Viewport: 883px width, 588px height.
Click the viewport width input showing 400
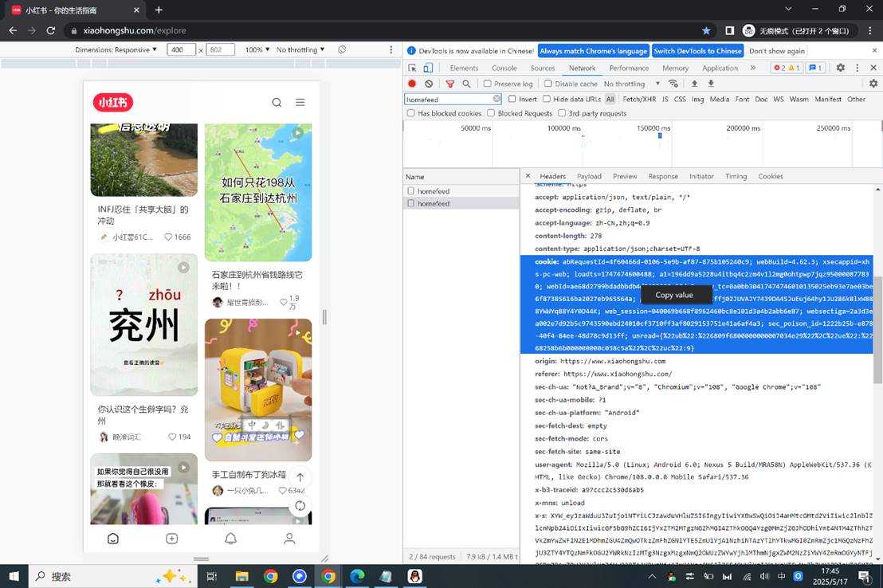pyautogui.click(x=182, y=49)
